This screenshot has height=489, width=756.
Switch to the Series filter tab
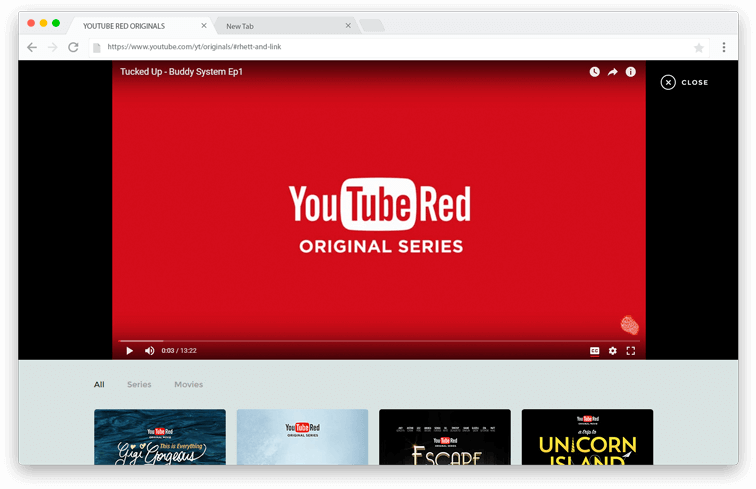pos(139,384)
